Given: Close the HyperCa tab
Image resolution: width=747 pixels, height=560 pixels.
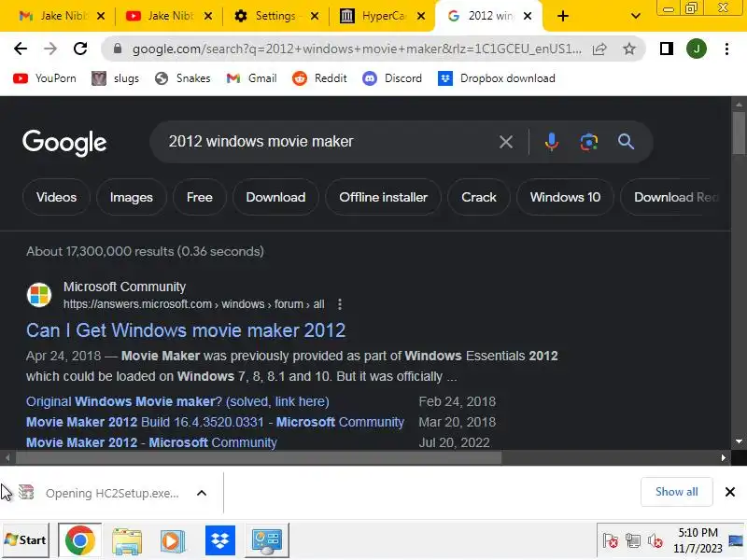Looking at the screenshot, I should point(421,16).
